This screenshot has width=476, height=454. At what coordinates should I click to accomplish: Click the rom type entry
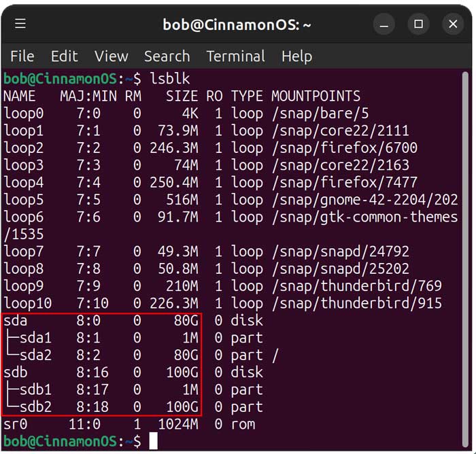click(x=243, y=425)
